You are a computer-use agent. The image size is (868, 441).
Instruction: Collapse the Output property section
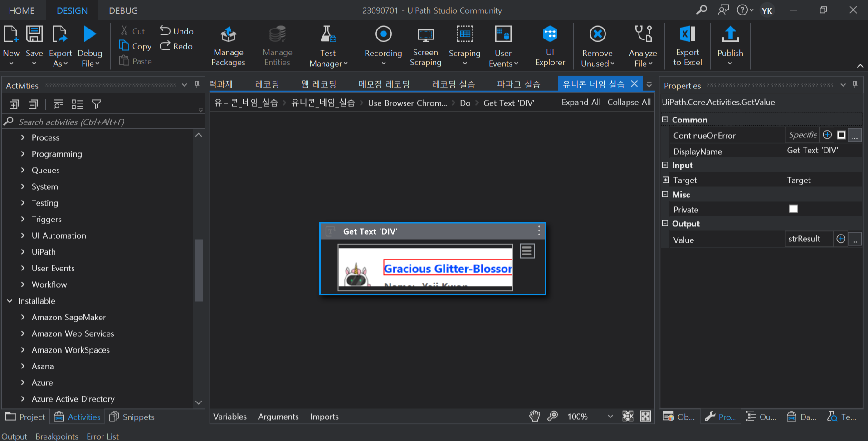(x=665, y=223)
